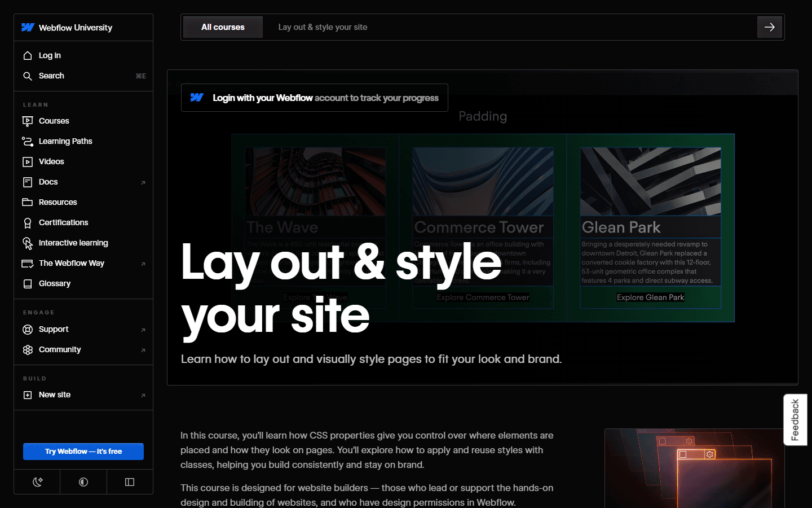The width and height of the screenshot is (812, 508).
Task: Click the Glossary book icon
Action: (28, 284)
